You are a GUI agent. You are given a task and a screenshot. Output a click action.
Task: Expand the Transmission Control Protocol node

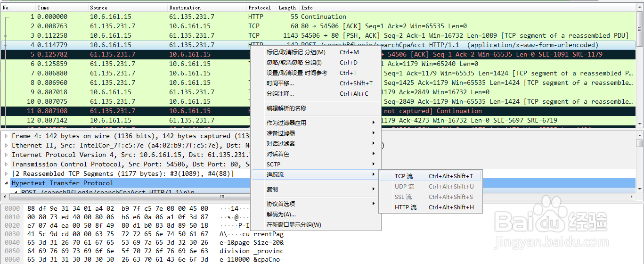(x=6, y=165)
